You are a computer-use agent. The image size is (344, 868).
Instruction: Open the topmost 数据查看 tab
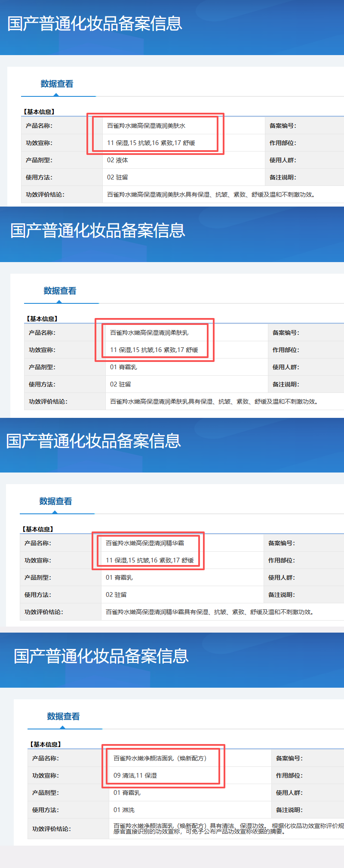point(57,84)
